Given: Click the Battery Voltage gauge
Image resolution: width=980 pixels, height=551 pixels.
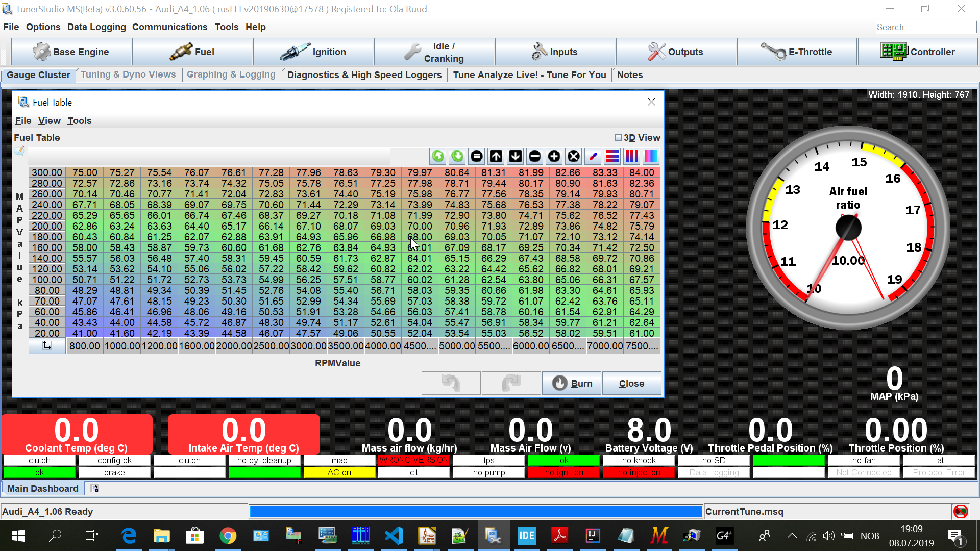Looking at the screenshot, I should click(649, 435).
